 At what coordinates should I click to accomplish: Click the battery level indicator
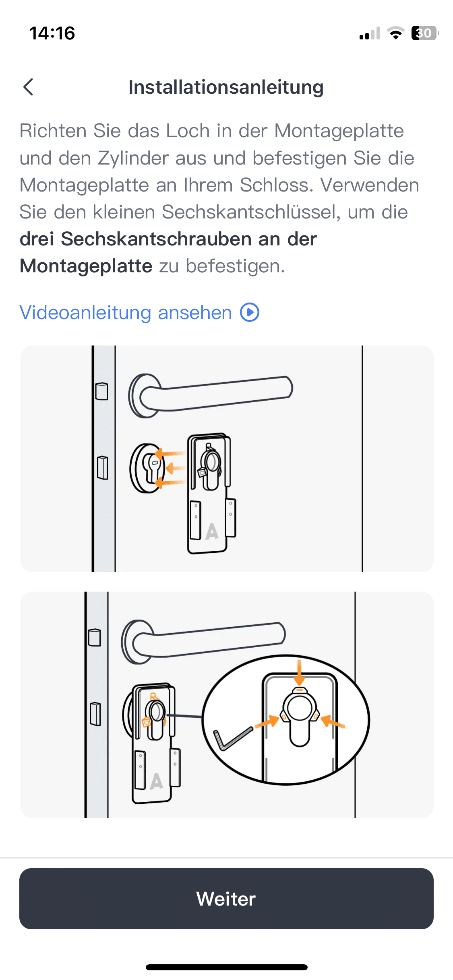pyautogui.click(x=425, y=33)
